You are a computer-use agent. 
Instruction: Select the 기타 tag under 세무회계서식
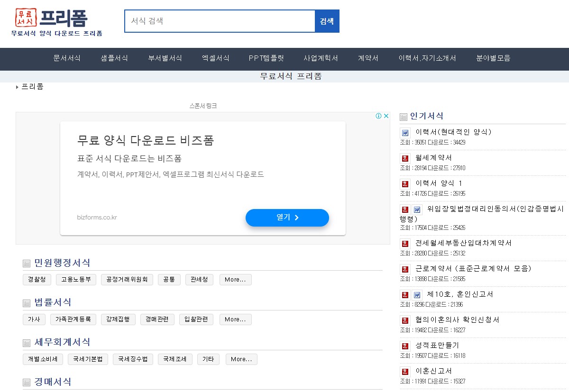208,359
